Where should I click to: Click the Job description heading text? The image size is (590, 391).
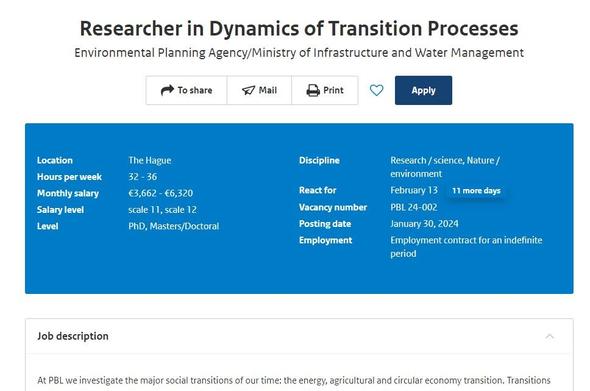73,336
